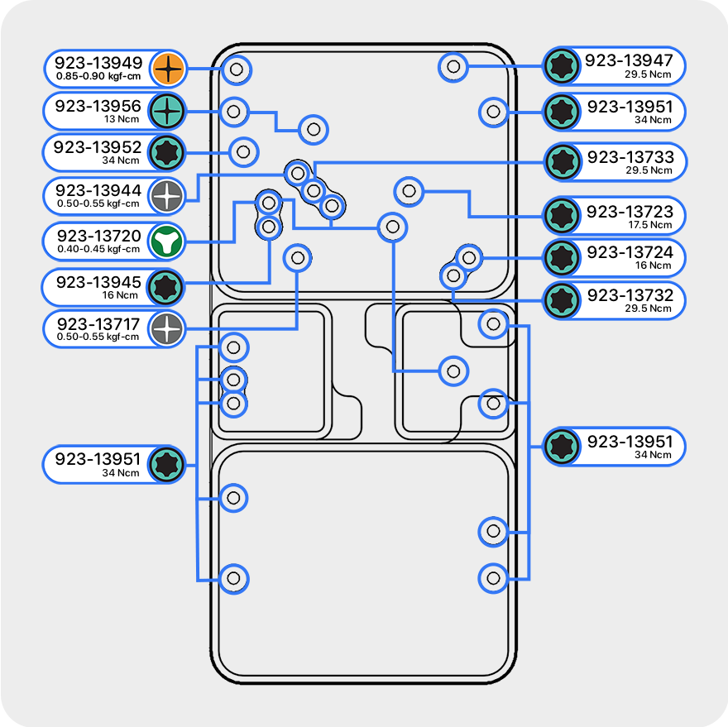This screenshot has height=727, width=728.
Task: Select the gray cross-head icon for 923-13944
Action: pyautogui.click(x=167, y=196)
